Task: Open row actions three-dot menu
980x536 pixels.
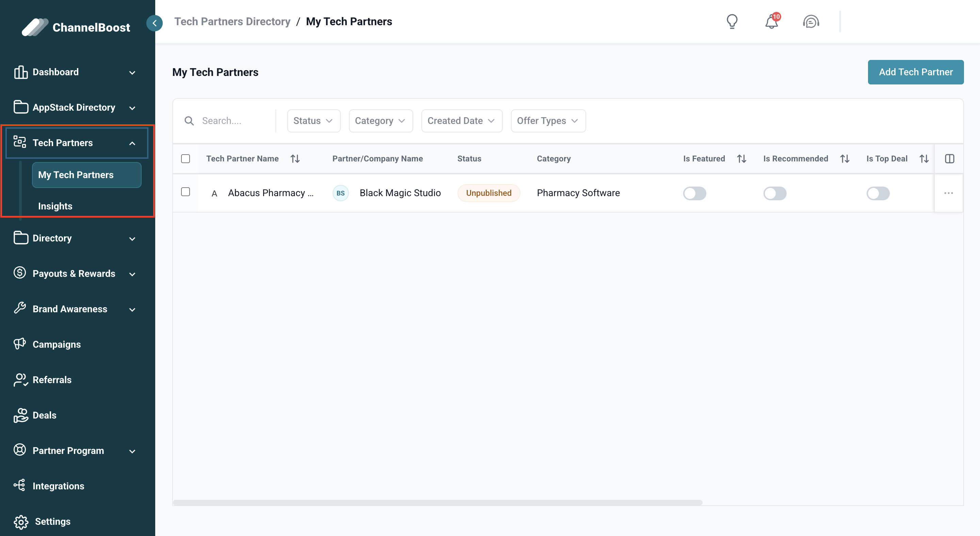Action: click(948, 193)
